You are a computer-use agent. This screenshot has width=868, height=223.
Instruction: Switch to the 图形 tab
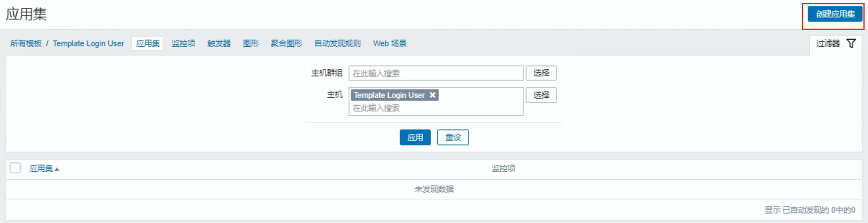pos(251,44)
